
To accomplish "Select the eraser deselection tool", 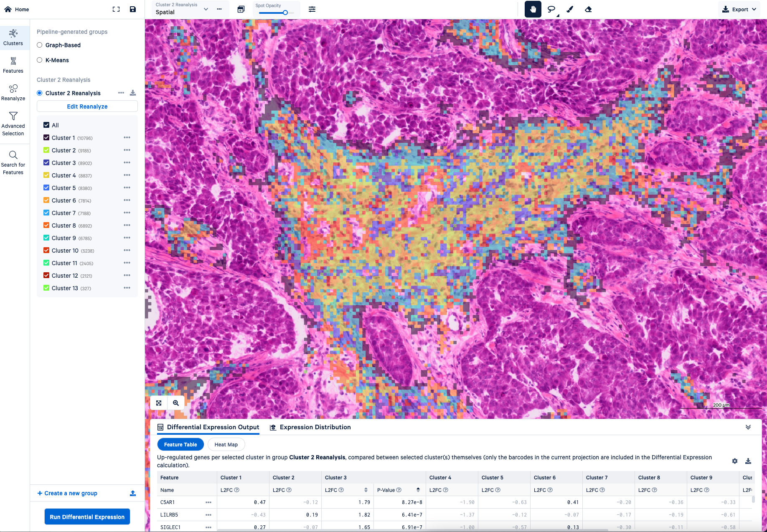I will pyautogui.click(x=589, y=9).
